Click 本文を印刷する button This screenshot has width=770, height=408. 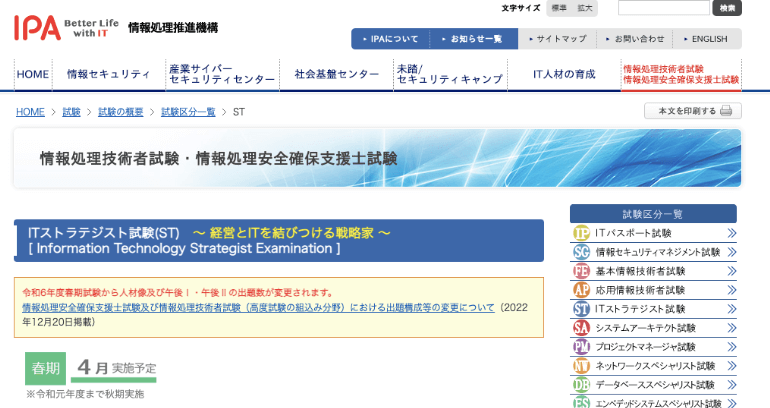point(692,111)
